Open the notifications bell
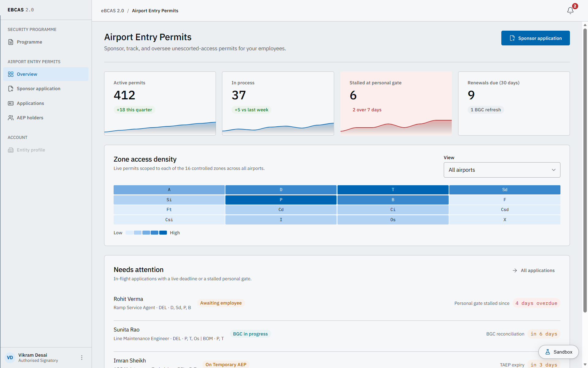This screenshot has width=588, height=368. [x=570, y=10]
